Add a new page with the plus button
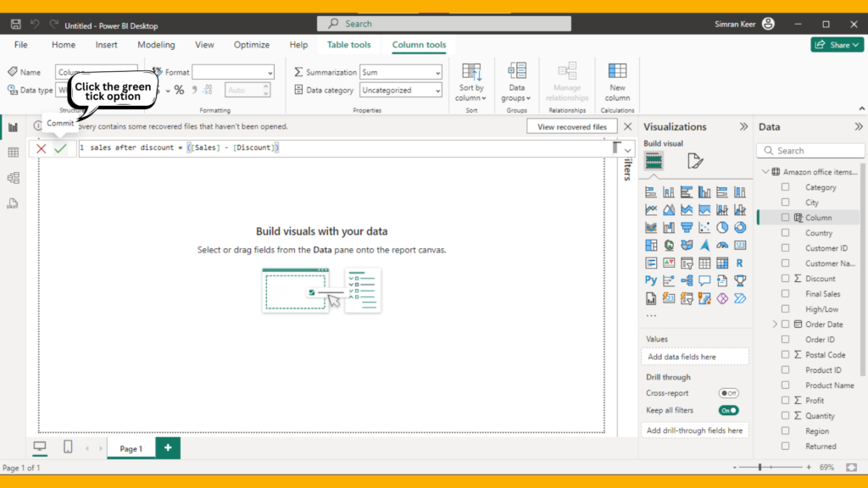 pyautogui.click(x=168, y=447)
